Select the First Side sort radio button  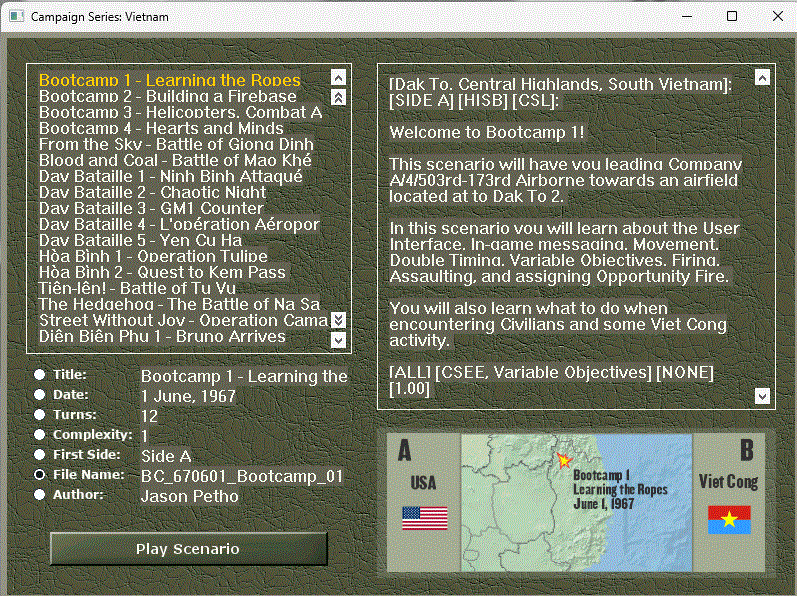[40, 454]
